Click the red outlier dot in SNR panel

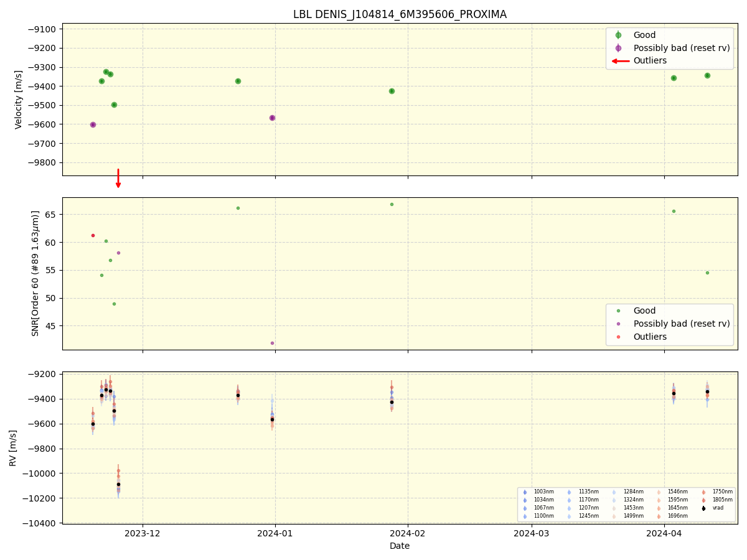pyautogui.click(x=93, y=235)
